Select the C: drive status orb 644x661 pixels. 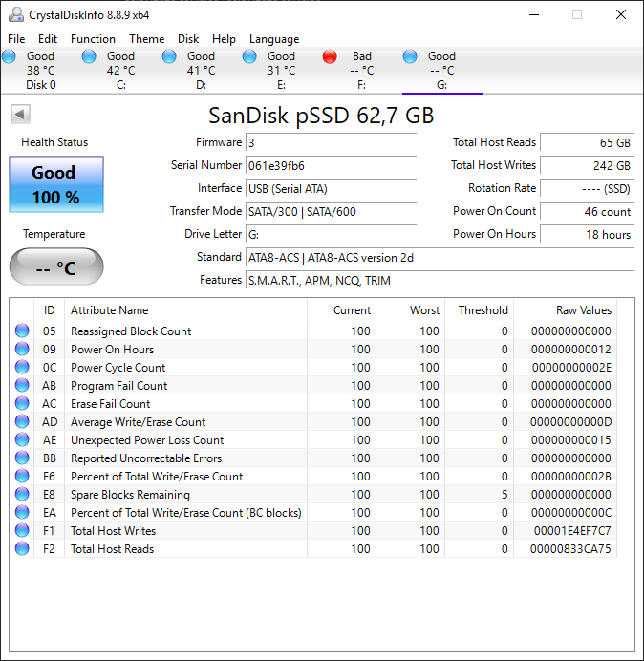(89, 56)
